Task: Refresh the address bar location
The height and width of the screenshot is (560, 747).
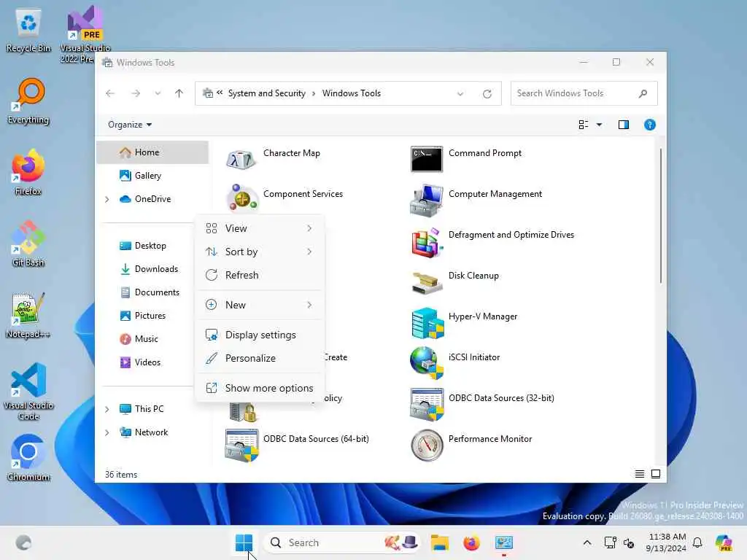Action: tap(487, 94)
